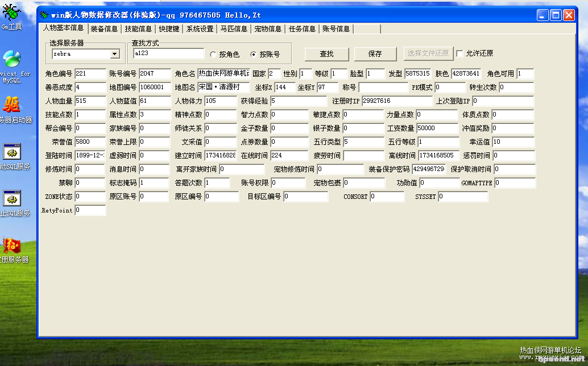
Task: Click the 离线时间 field
Action: [439, 156]
